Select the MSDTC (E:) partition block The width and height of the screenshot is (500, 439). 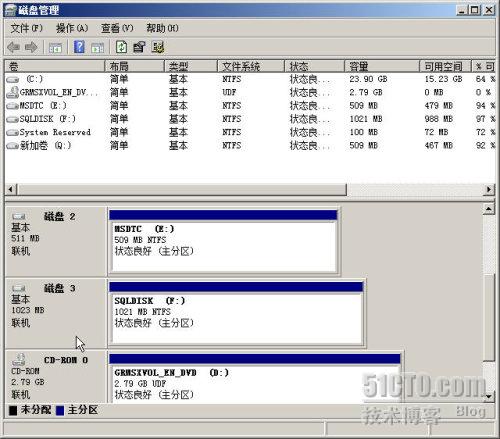click(224, 246)
